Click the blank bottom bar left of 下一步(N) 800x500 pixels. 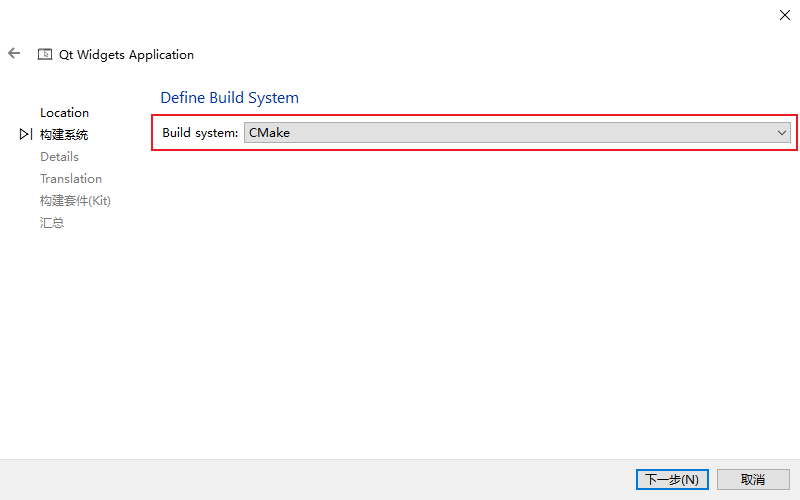[300, 480]
